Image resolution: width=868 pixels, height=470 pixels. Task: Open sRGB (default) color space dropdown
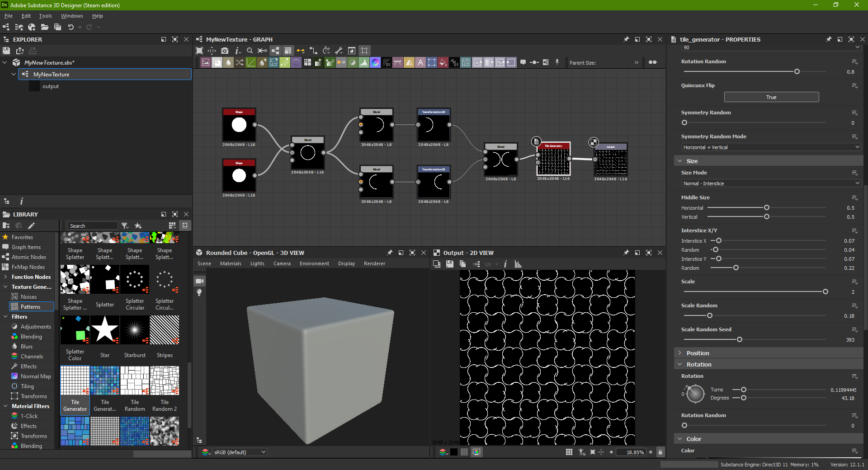(x=240, y=452)
